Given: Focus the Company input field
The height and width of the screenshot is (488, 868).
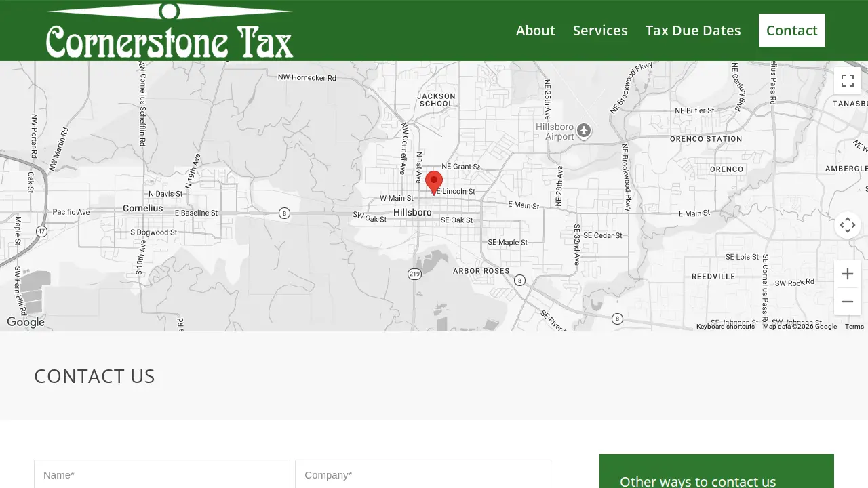Looking at the screenshot, I should pos(423,474).
